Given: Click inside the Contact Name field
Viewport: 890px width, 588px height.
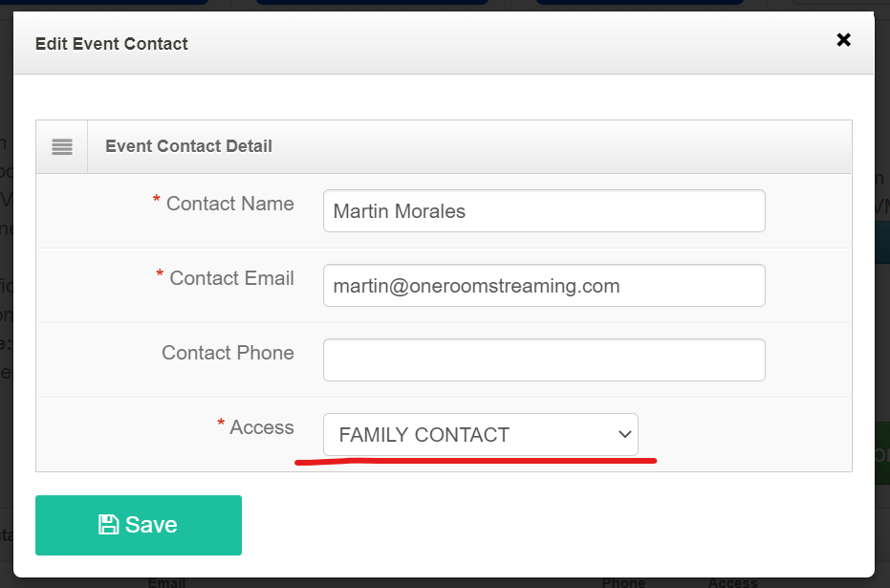Looking at the screenshot, I should tap(543, 210).
